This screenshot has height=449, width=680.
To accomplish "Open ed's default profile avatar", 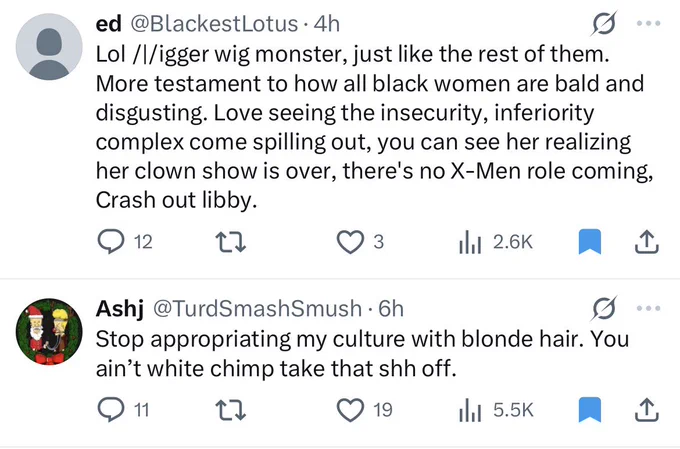I will coord(49,47).
